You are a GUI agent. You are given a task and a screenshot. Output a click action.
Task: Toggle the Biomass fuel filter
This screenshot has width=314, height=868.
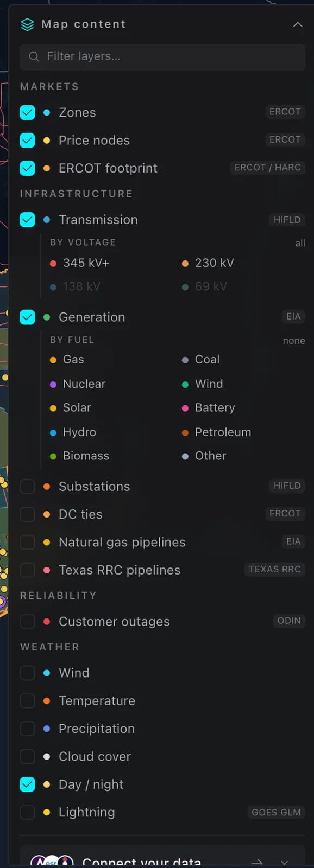(x=79, y=456)
